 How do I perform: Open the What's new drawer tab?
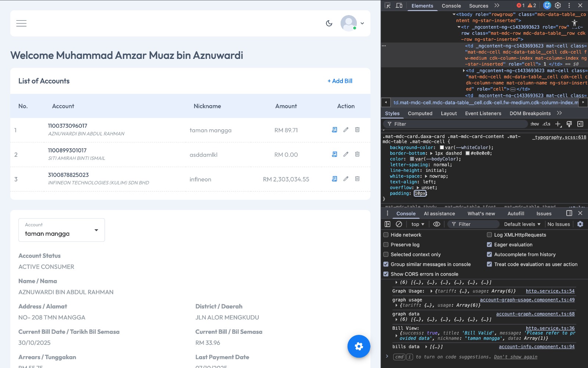pyautogui.click(x=481, y=213)
